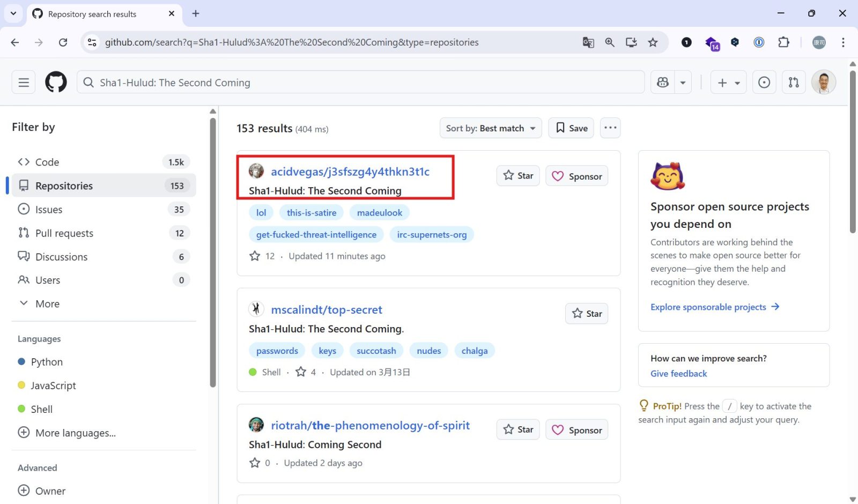This screenshot has width=858, height=504.
Task: Open the GitHub hamburger navigation menu
Action: click(x=24, y=83)
